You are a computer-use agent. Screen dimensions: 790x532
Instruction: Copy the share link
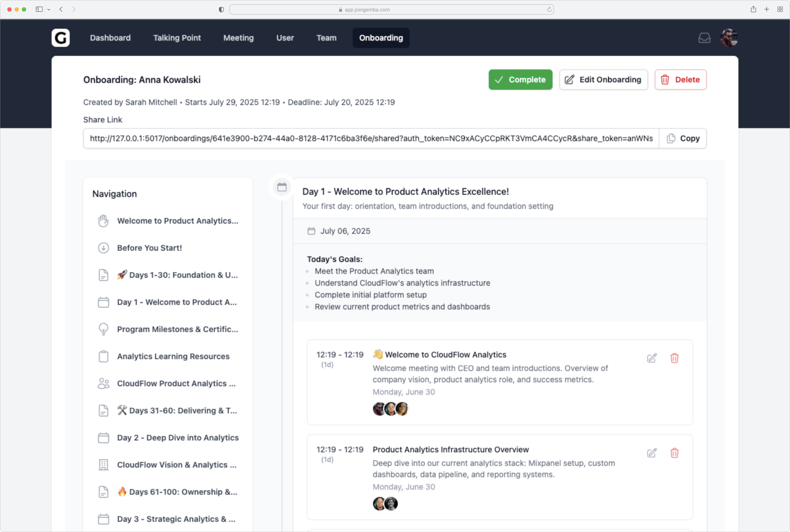pos(683,138)
